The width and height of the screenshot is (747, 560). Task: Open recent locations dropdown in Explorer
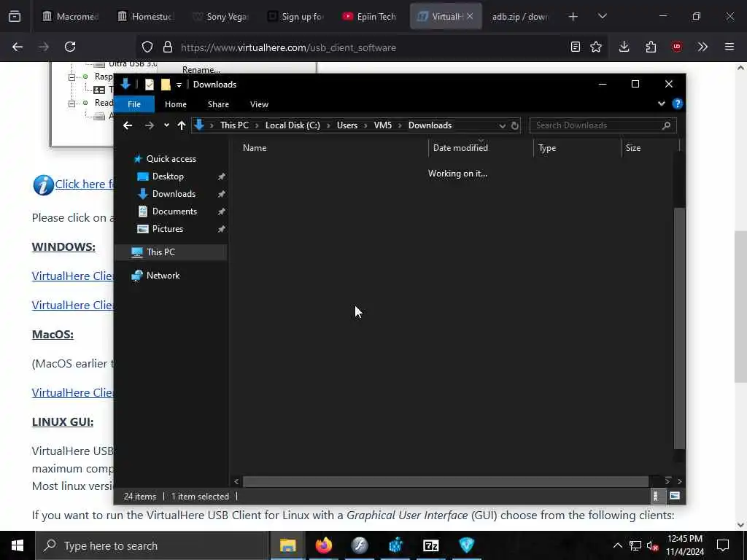[166, 125]
